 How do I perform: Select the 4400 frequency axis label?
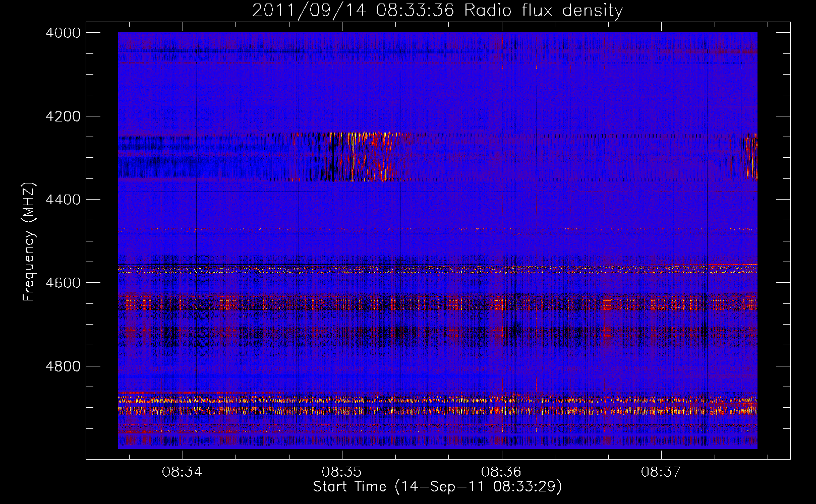point(63,200)
